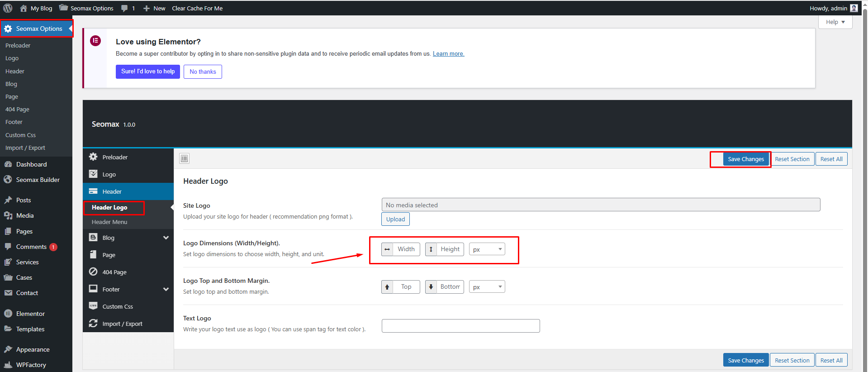868x372 pixels.
Task: Click the Import / Export refresh icon
Action: [x=93, y=323]
